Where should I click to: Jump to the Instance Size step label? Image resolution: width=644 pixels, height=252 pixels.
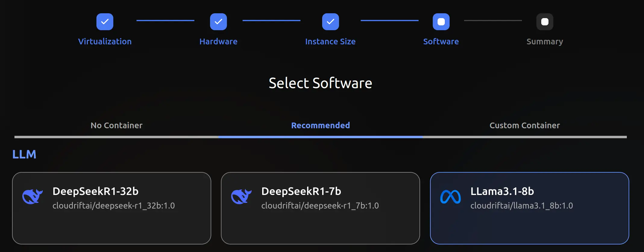[x=330, y=42]
